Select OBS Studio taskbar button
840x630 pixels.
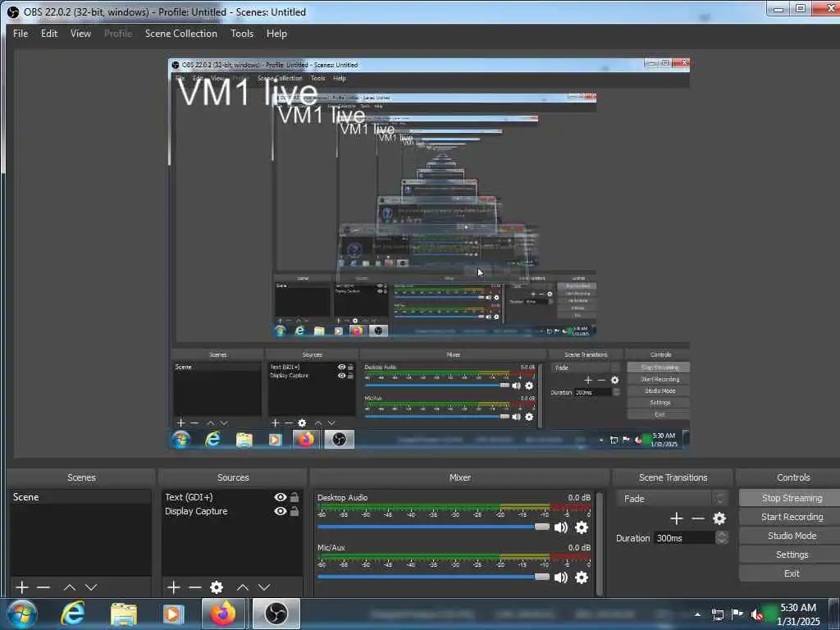[276, 614]
